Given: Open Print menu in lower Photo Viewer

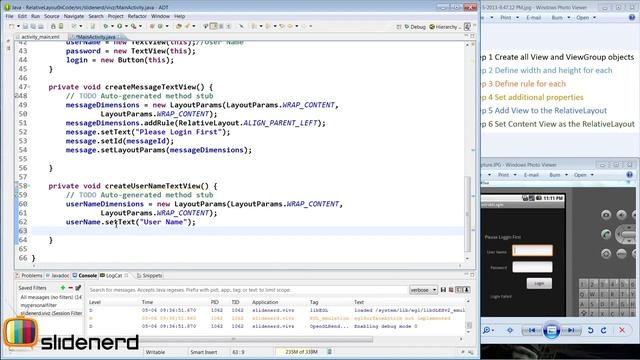Looking at the screenshot, I should 507,175.
